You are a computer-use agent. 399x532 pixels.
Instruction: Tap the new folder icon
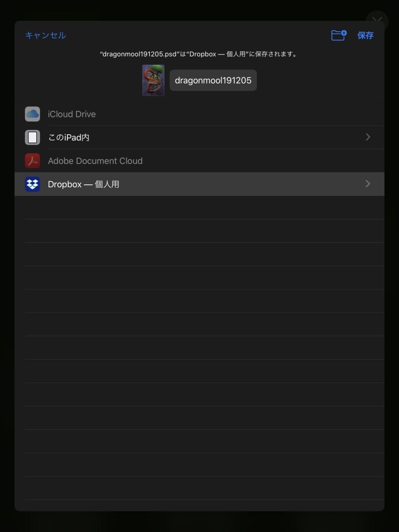pos(339,35)
